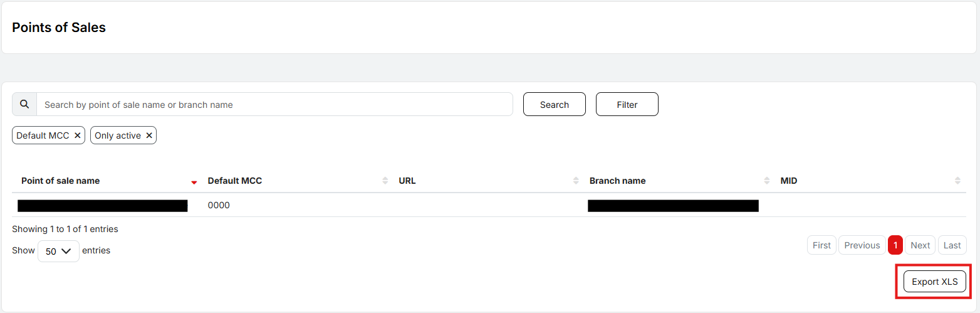Select page 1 in pagination
The height and width of the screenshot is (313, 980).
(x=895, y=245)
